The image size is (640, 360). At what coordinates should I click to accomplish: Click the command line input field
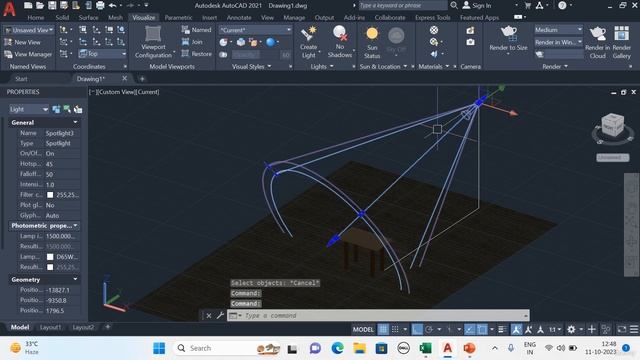(x=378, y=315)
